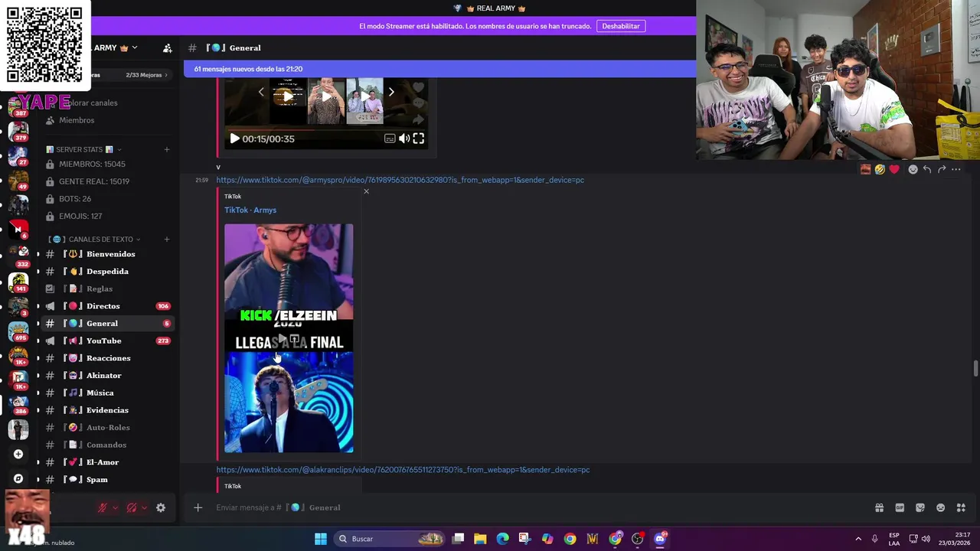The image size is (980, 551).
Task: Open File Explorer from the taskbar
Action: pos(480,539)
